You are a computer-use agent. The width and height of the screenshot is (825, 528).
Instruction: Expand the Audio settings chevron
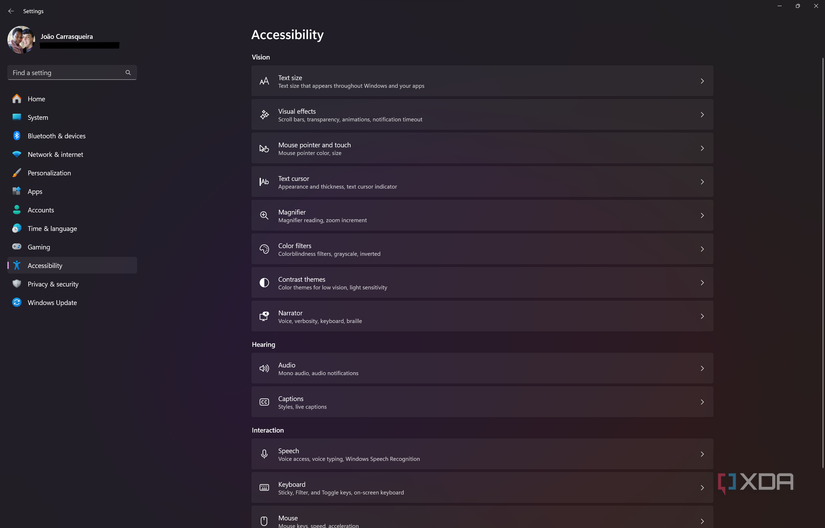[702, 368]
